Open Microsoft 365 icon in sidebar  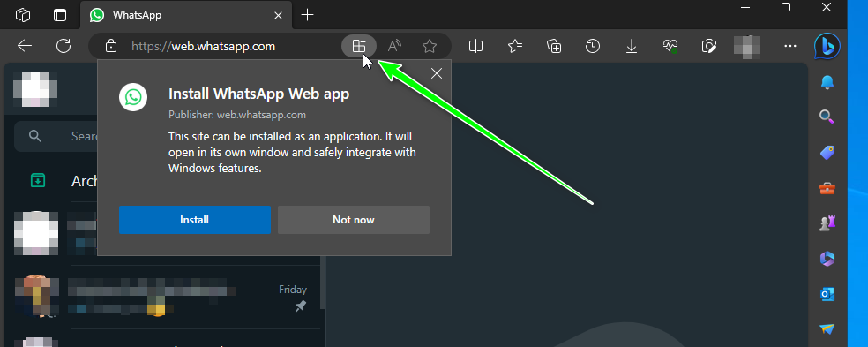(827, 259)
